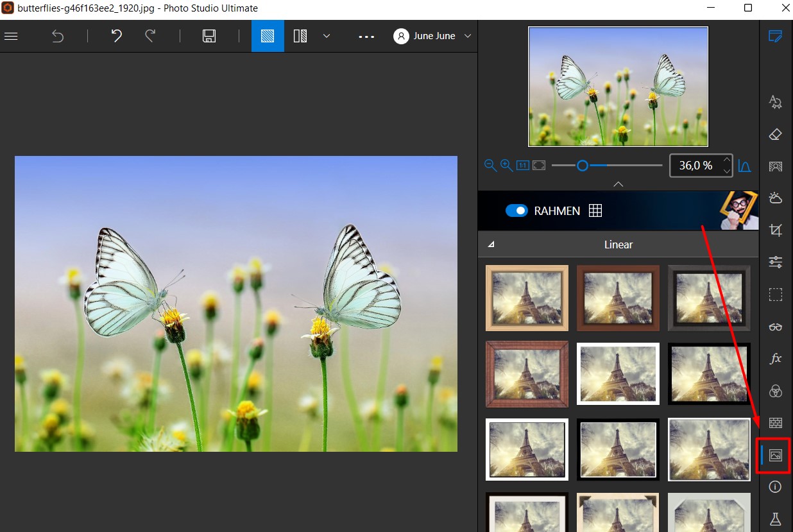Viewport: 793px width, 532px height.
Task: Zoom in with the plus magnifier
Action: tap(506, 166)
